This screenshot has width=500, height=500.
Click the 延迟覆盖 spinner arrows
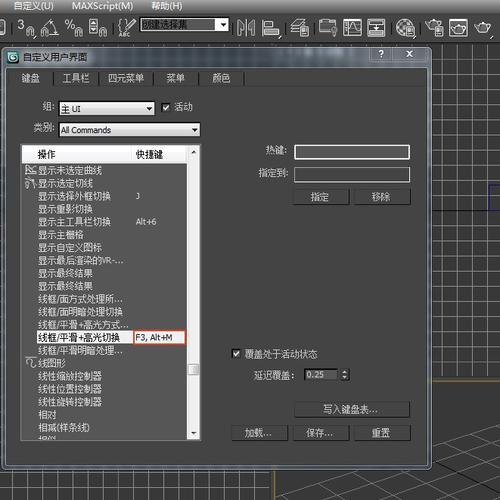[x=345, y=375]
